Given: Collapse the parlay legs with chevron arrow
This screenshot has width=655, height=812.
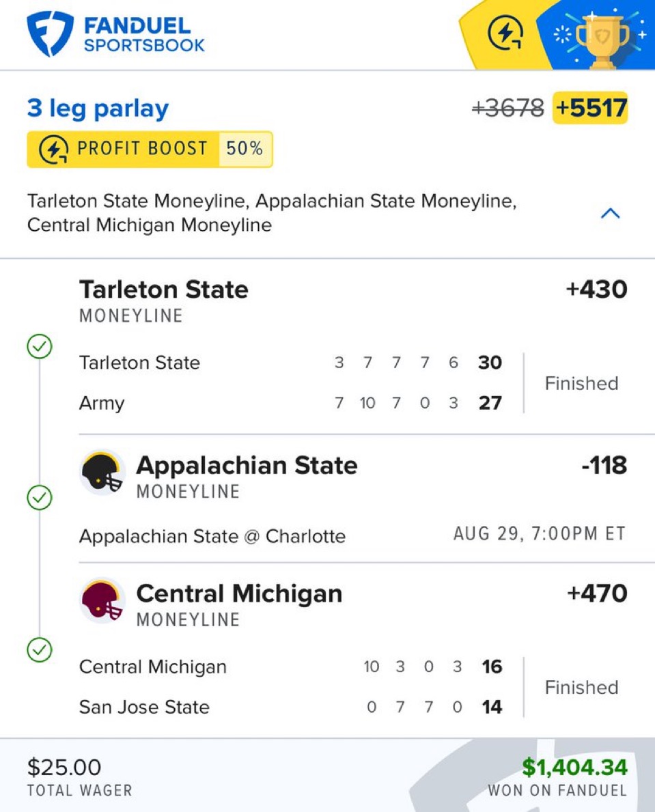Looking at the screenshot, I should point(610,214).
